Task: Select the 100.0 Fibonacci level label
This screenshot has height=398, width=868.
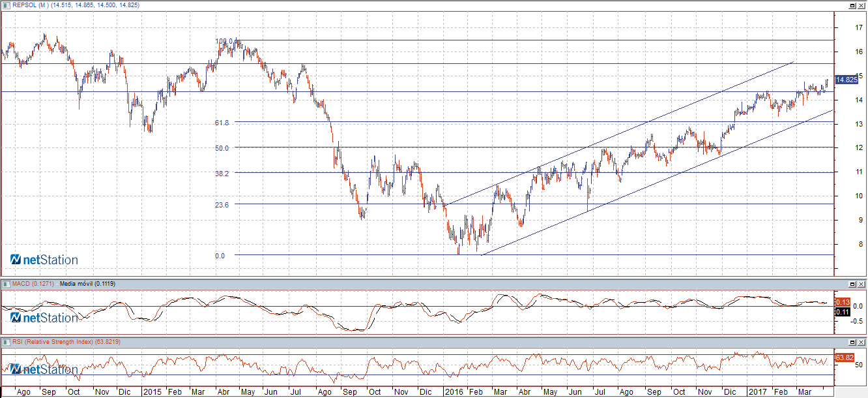Action: pos(225,41)
